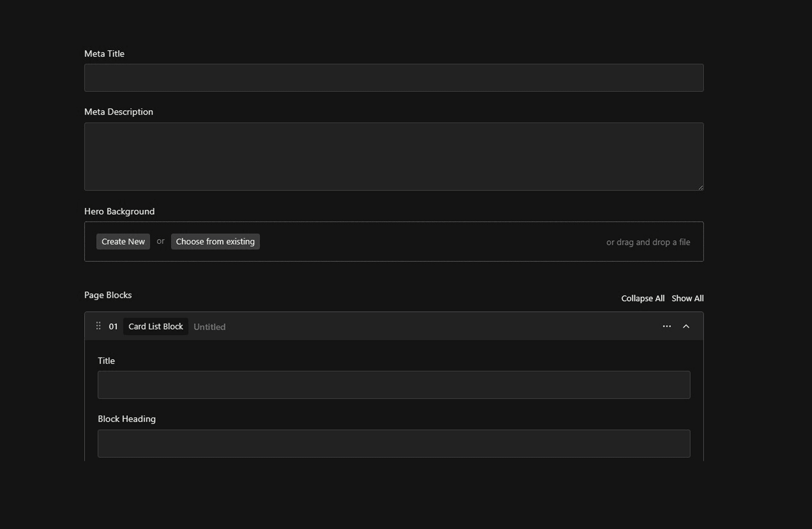Select the Untitled block name label

click(x=209, y=327)
